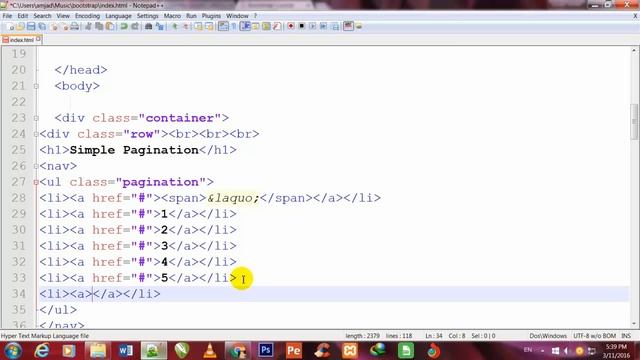The height and width of the screenshot is (360, 640).
Task: Click 'UTF-8 w/o BOM' encoding status field
Action: coord(594,336)
